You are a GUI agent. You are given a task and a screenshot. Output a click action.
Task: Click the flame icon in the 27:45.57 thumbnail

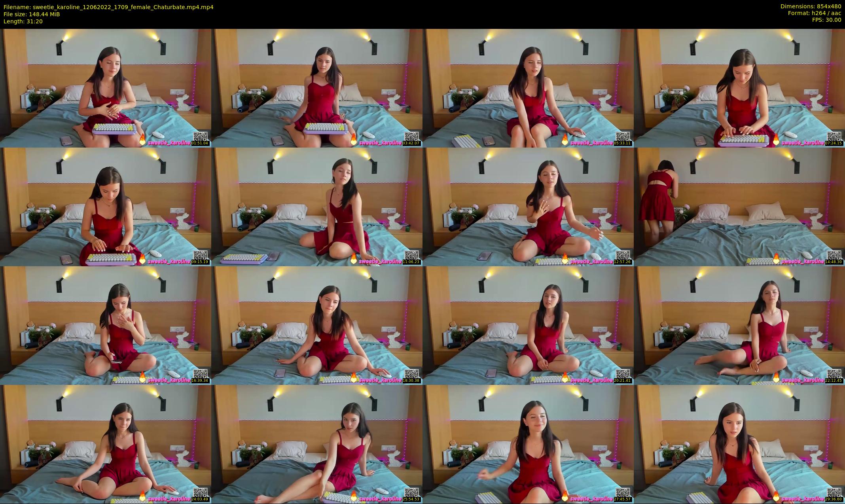565,495
